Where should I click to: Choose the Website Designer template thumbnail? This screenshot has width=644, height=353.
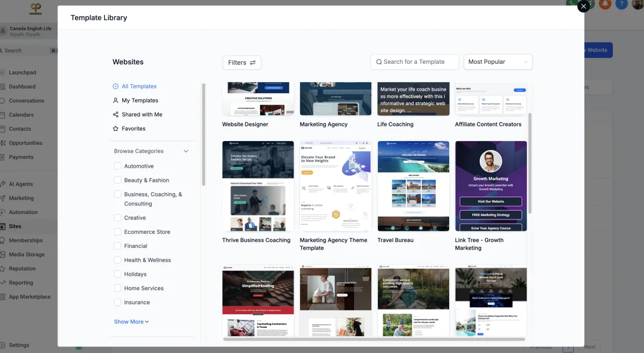(258, 99)
